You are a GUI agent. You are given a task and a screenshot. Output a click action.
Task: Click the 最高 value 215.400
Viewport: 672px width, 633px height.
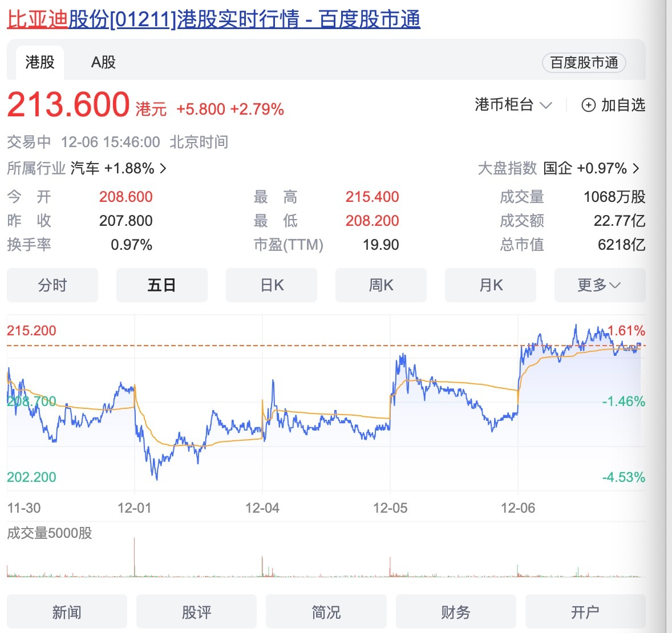[373, 197]
